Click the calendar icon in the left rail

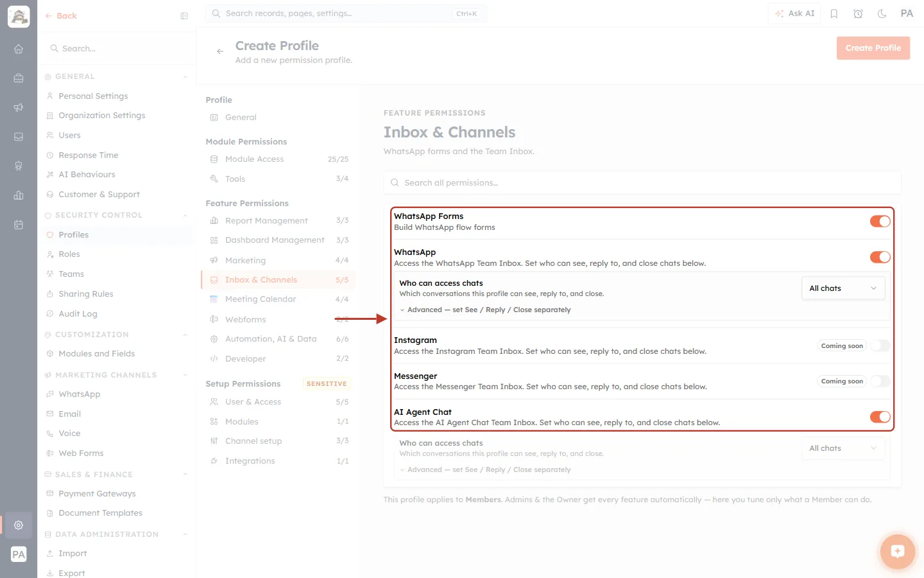19,225
